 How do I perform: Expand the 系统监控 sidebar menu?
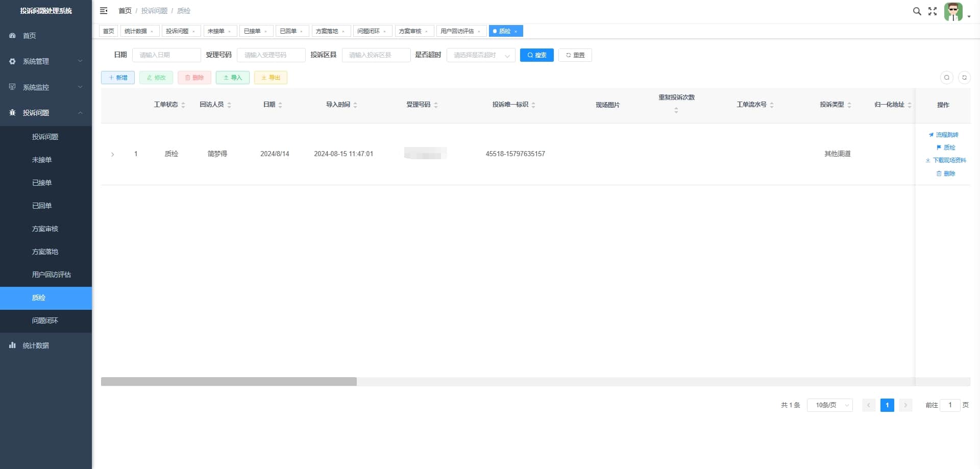46,87
